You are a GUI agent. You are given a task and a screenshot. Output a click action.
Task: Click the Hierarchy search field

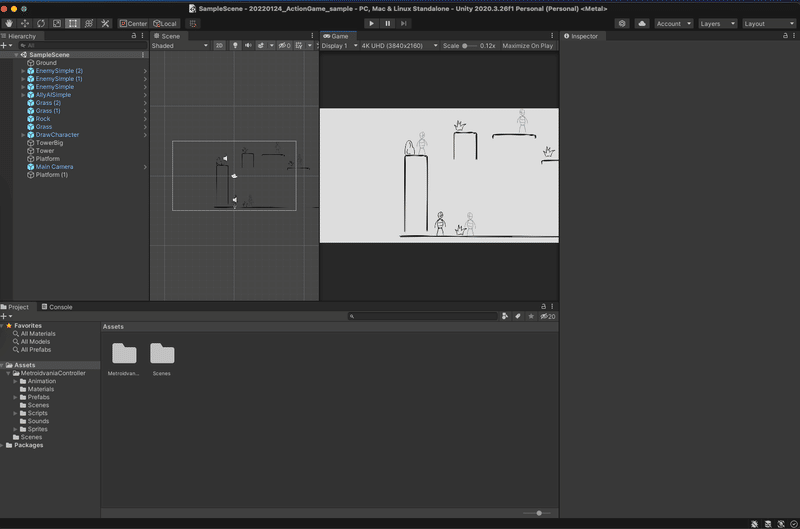tap(82, 45)
